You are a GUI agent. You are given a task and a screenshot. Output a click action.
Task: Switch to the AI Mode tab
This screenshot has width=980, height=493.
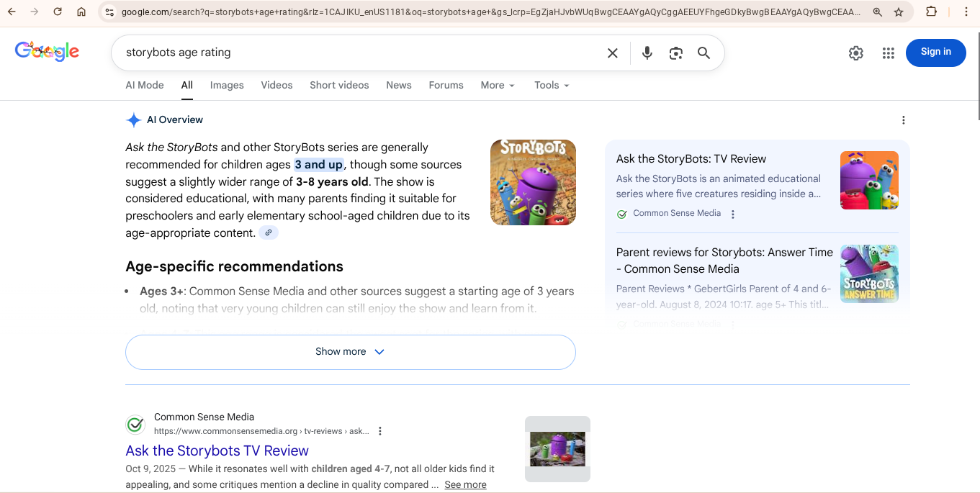[x=145, y=85]
